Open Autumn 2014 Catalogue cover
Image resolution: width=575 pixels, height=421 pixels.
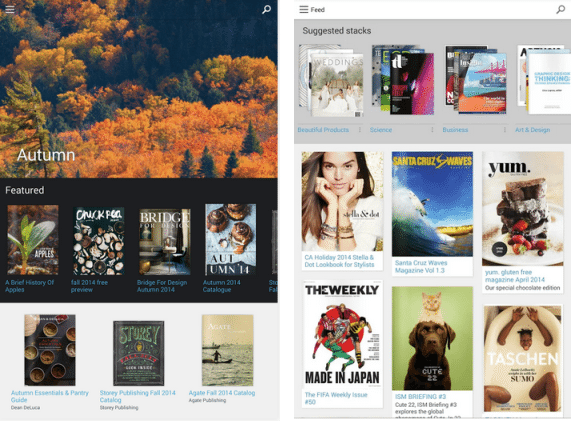point(231,239)
